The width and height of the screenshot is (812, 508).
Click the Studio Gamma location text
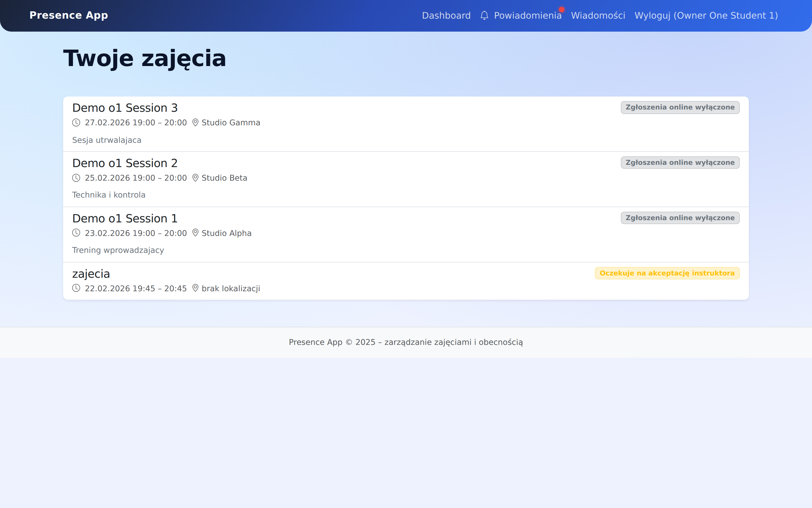point(231,123)
